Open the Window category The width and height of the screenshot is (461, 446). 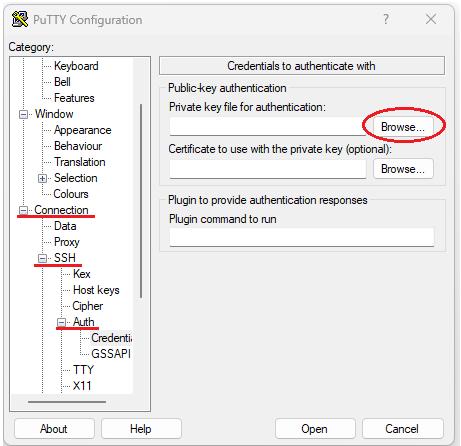coord(54,114)
